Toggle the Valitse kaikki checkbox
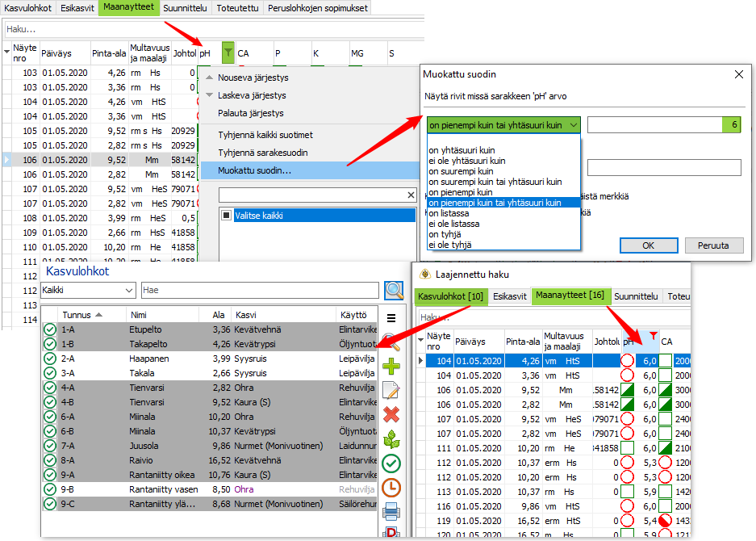Screen dimensions: 756x541 click(x=226, y=216)
